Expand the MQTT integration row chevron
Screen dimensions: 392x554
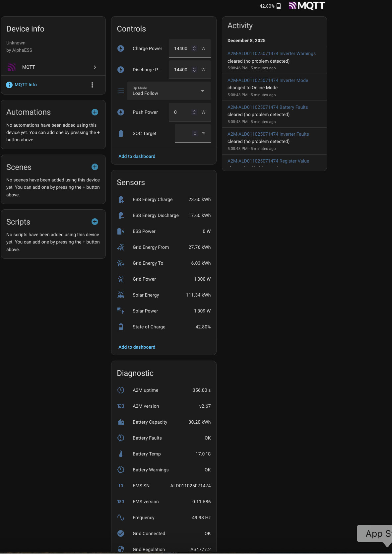(95, 67)
